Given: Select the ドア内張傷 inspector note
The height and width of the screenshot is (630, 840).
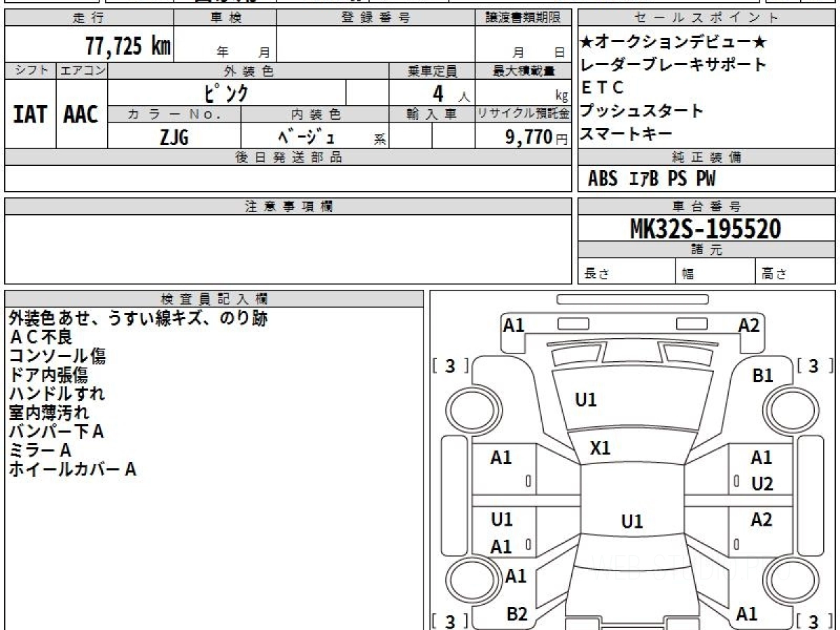Looking at the screenshot, I should click(x=48, y=375).
